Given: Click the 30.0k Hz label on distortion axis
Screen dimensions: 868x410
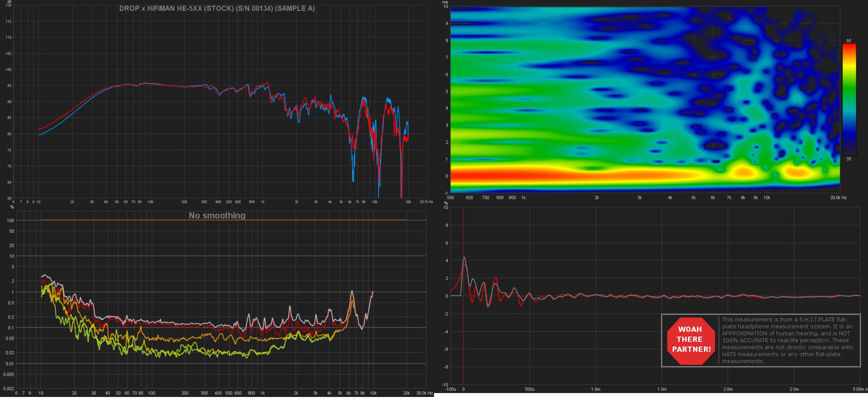Looking at the screenshot, I should 424,393.
